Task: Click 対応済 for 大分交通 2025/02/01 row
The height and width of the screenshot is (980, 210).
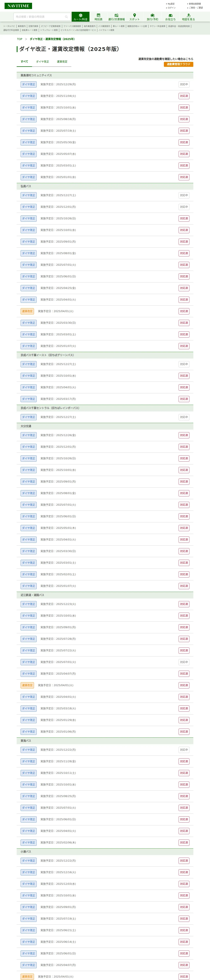Action: coord(184,574)
